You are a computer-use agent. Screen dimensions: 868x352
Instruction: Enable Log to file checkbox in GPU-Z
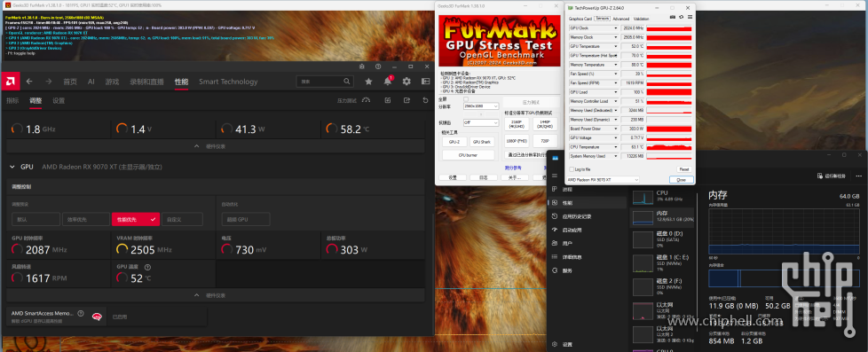(x=571, y=169)
